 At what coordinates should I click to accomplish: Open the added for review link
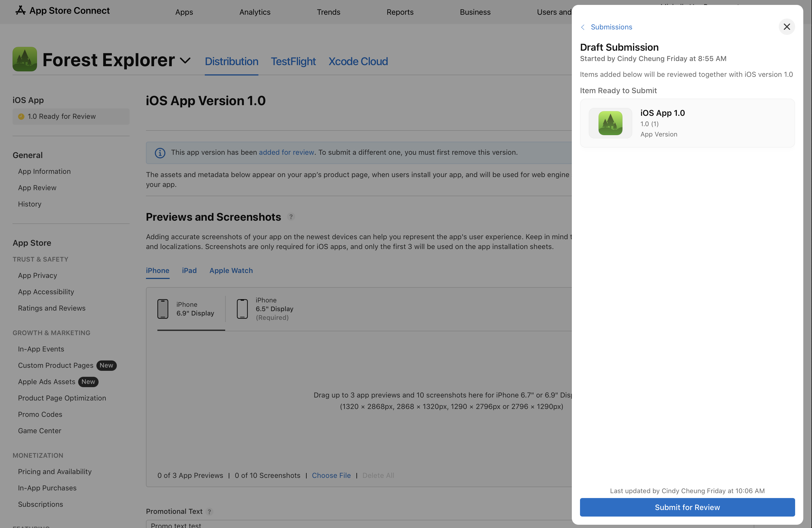tap(286, 153)
